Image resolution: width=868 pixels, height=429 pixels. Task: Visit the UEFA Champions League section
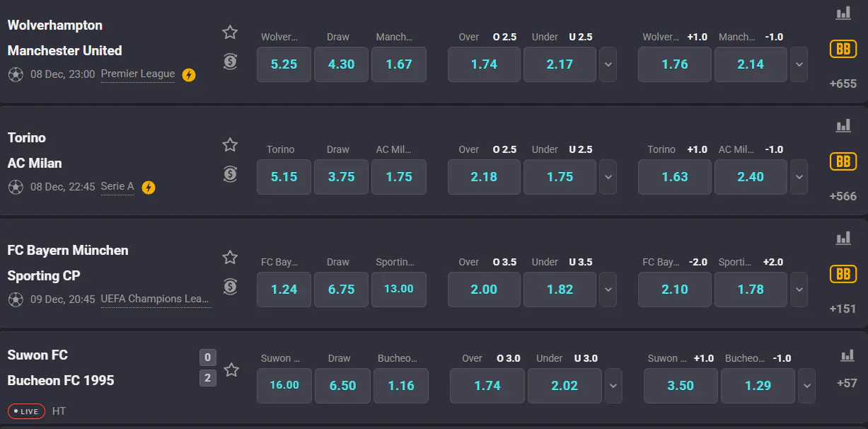pos(156,299)
